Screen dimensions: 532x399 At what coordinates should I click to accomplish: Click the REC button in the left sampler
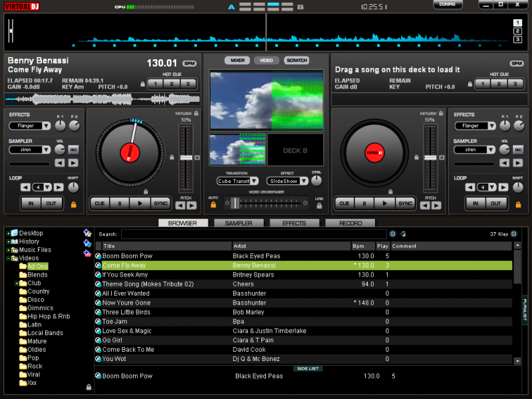click(73, 150)
